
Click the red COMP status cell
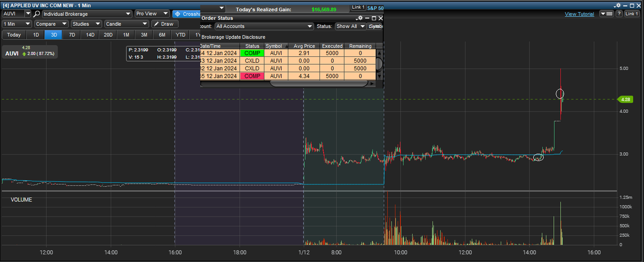[x=252, y=76]
